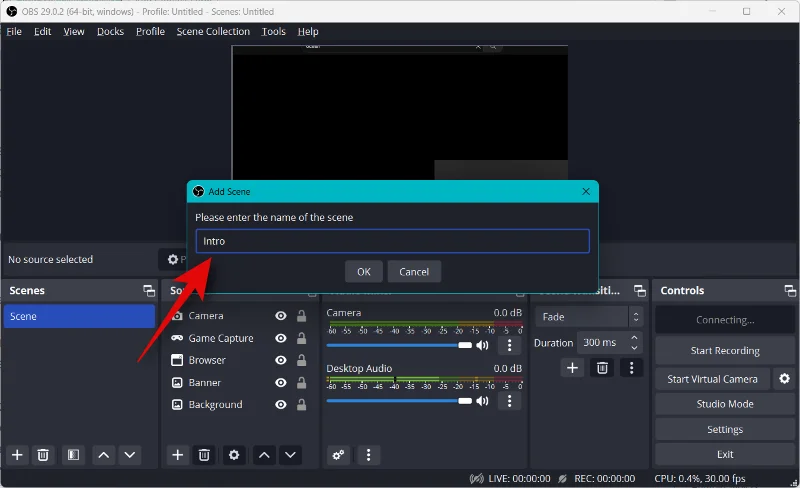Increase transition Duration with up arrow
The height and width of the screenshot is (488, 800).
pos(634,338)
